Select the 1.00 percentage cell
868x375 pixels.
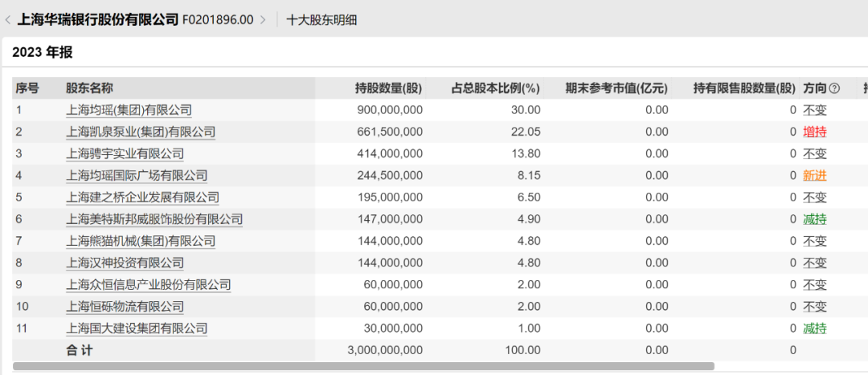pos(530,328)
